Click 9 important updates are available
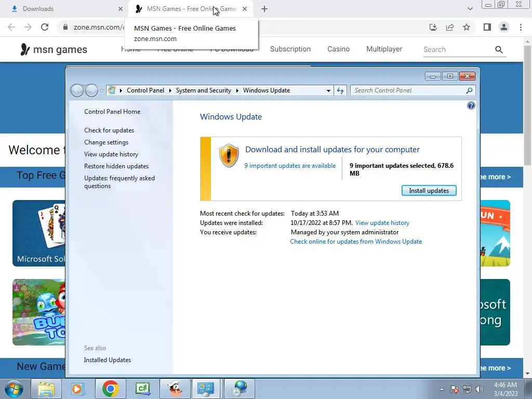Viewport: 532px width, 399px height. point(290,166)
